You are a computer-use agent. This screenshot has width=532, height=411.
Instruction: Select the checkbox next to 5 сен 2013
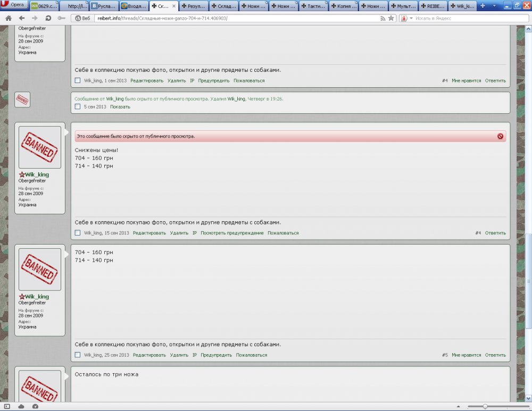(78, 107)
